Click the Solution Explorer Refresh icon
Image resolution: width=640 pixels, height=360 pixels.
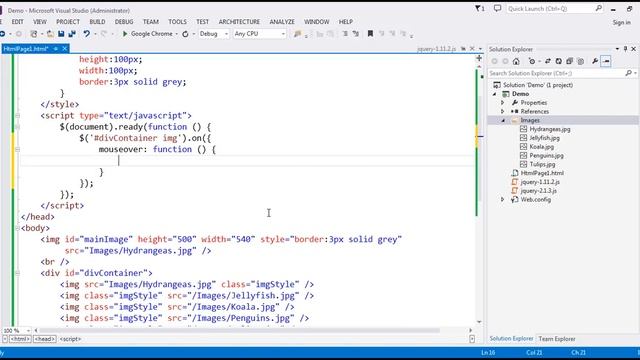558,61
